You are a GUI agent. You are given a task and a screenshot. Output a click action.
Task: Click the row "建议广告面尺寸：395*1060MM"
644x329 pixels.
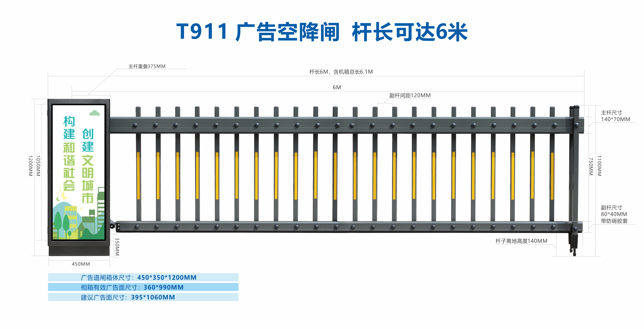(143, 297)
